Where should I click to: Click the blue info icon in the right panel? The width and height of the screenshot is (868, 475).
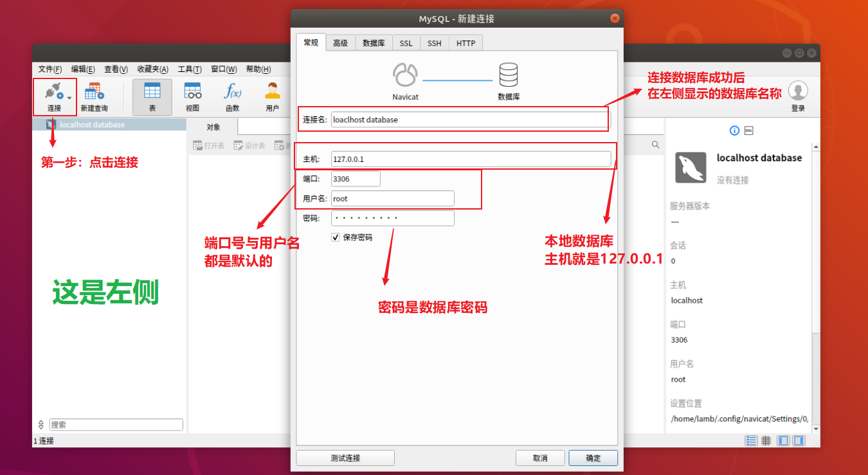click(x=735, y=130)
